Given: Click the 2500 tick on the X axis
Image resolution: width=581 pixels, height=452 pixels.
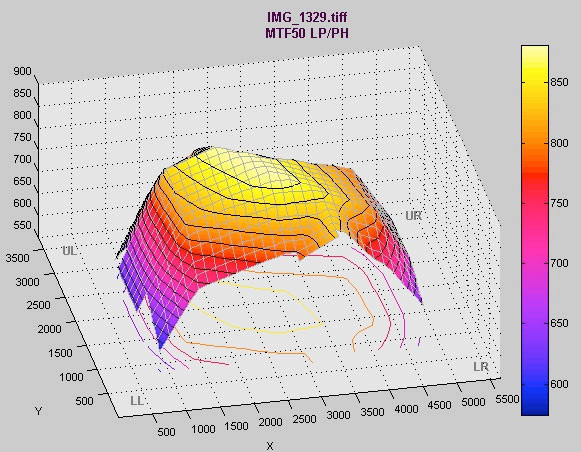Looking at the screenshot, I should [304, 419].
